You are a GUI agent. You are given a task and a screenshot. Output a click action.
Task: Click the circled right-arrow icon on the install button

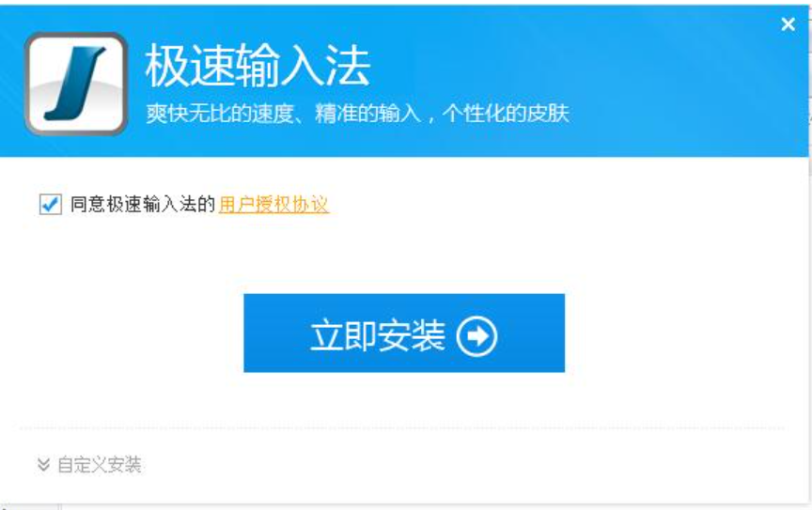tap(476, 336)
